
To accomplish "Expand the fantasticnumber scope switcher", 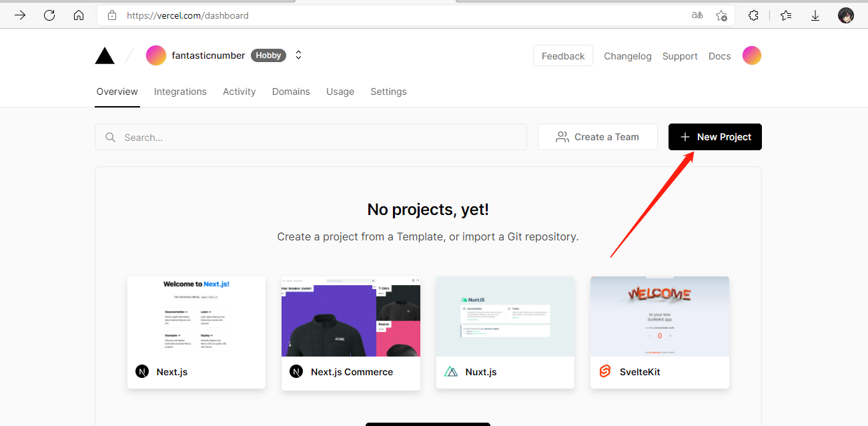I will (298, 55).
